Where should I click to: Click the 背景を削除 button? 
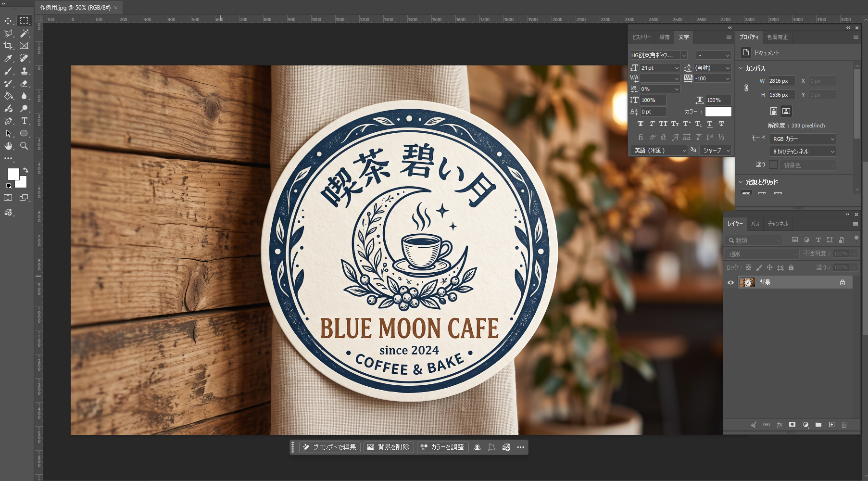(389, 447)
